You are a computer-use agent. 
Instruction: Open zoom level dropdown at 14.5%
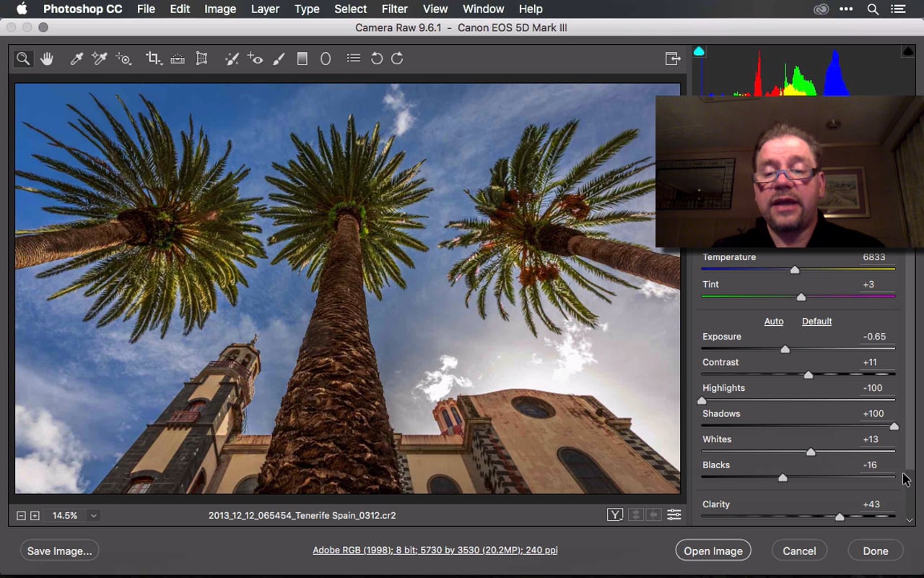(x=93, y=516)
